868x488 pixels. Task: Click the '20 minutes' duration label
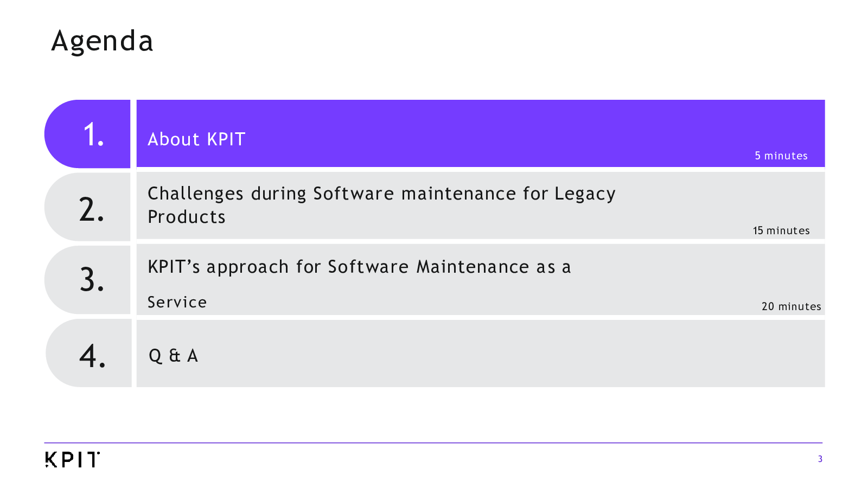791,306
